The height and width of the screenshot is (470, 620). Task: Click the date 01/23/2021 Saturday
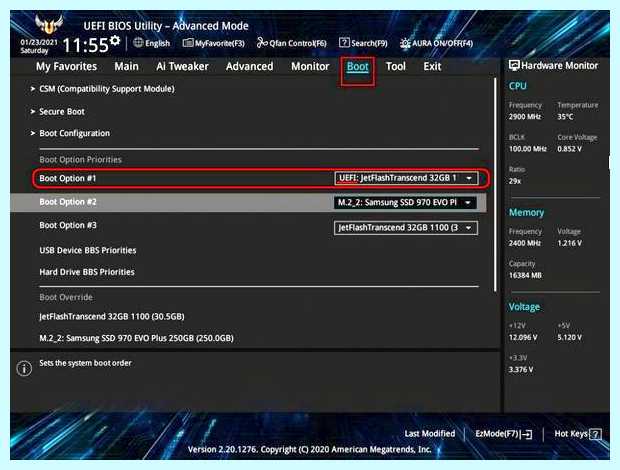click(38, 46)
